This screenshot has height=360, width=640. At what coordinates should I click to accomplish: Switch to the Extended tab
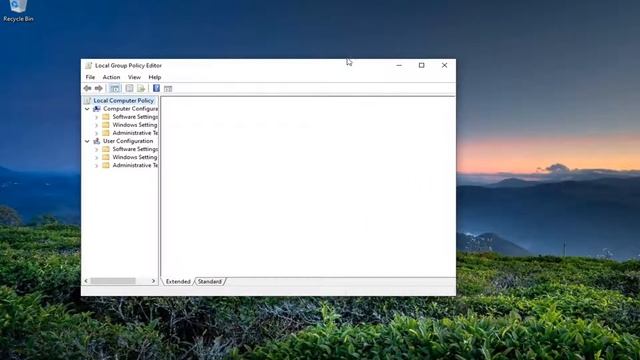178,282
